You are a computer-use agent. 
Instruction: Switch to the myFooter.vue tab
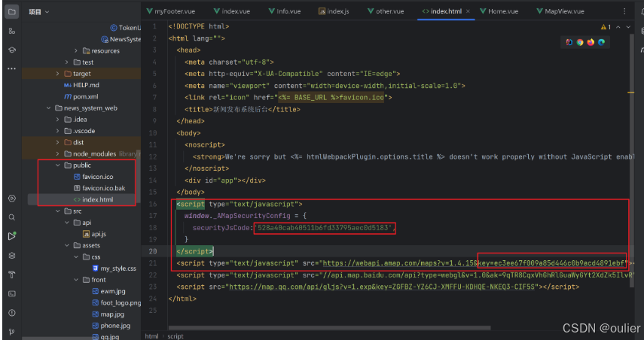tap(171, 11)
